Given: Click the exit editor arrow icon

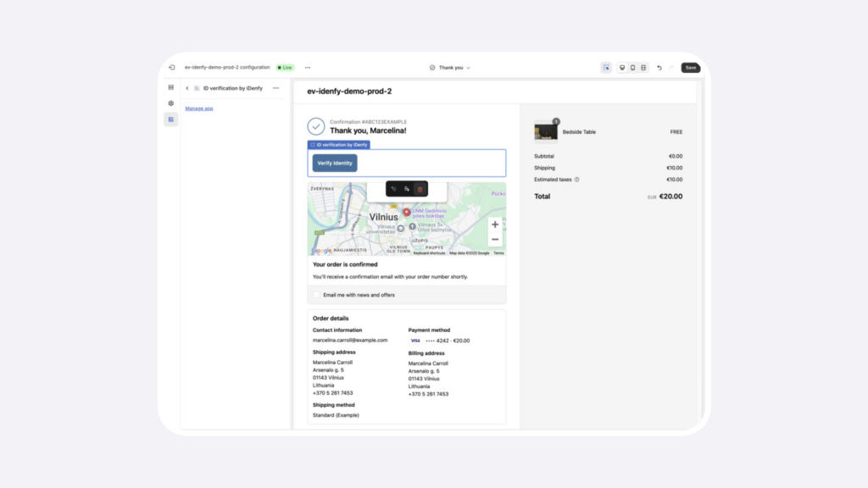Looking at the screenshot, I should 171,67.
